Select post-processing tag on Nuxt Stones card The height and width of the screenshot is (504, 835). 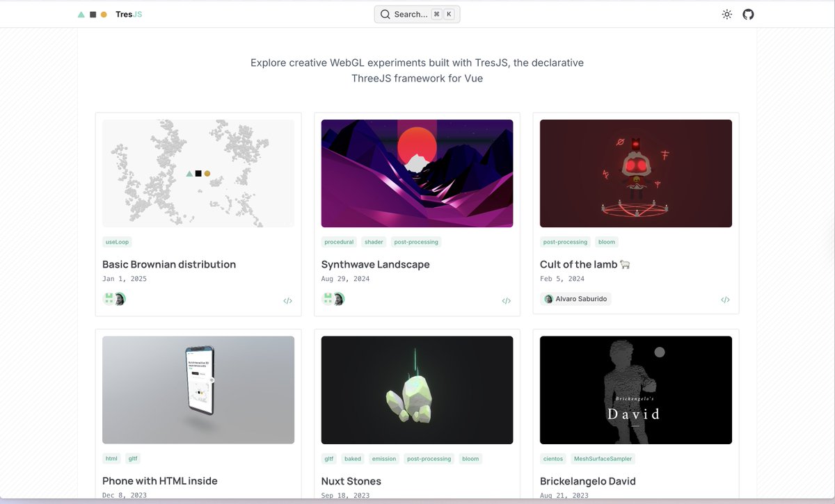click(x=429, y=459)
